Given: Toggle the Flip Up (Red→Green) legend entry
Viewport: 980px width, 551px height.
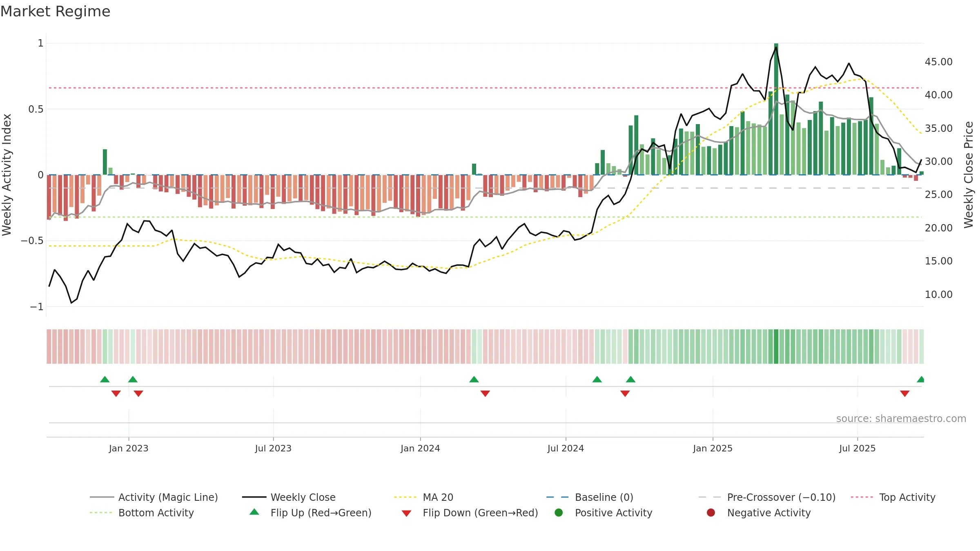Looking at the screenshot, I should pos(310,513).
